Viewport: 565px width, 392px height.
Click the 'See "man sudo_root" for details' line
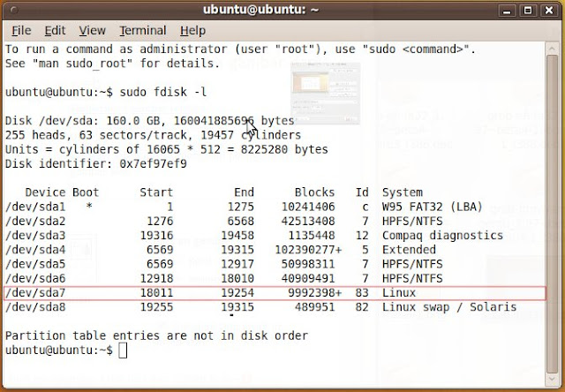(112, 64)
